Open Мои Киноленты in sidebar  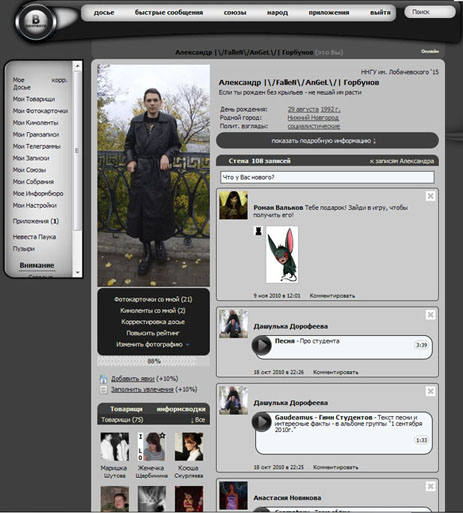point(35,123)
